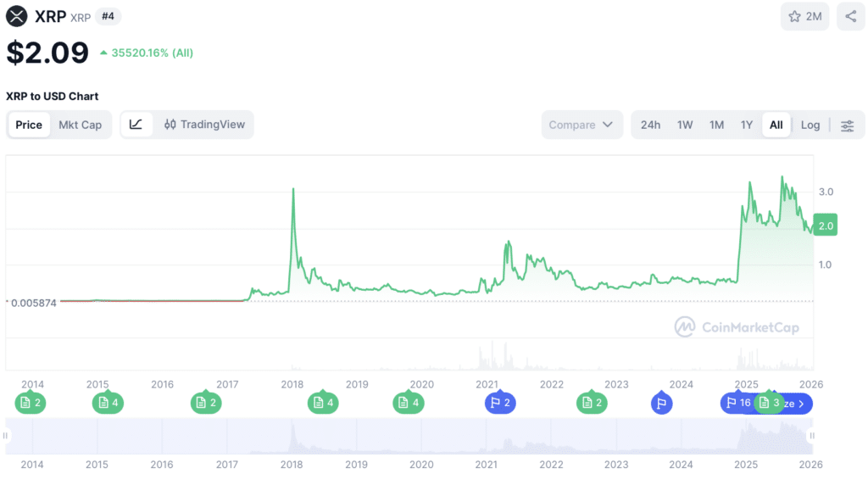Open the share icon button

pos(851,17)
